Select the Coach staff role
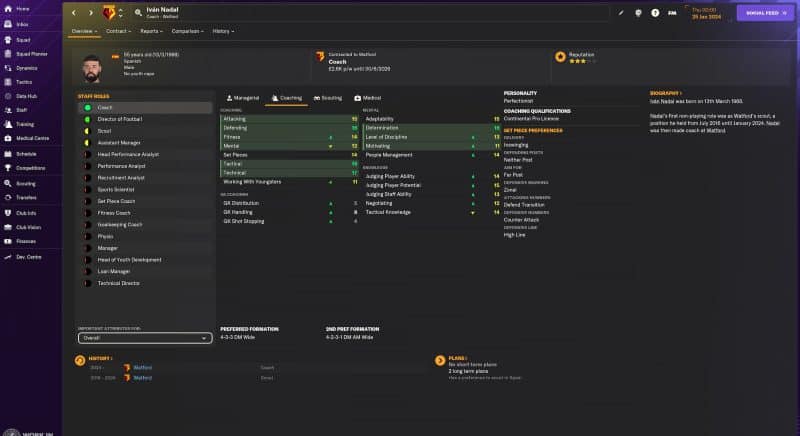Image resolution: width=800 pixels, height=436 pixels. click(104, 107)
